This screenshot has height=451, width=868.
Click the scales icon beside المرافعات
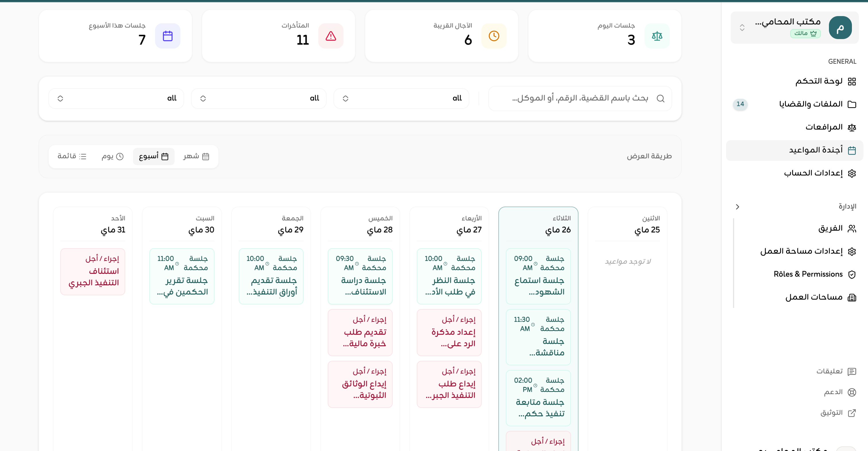click(x=852, y=127)
